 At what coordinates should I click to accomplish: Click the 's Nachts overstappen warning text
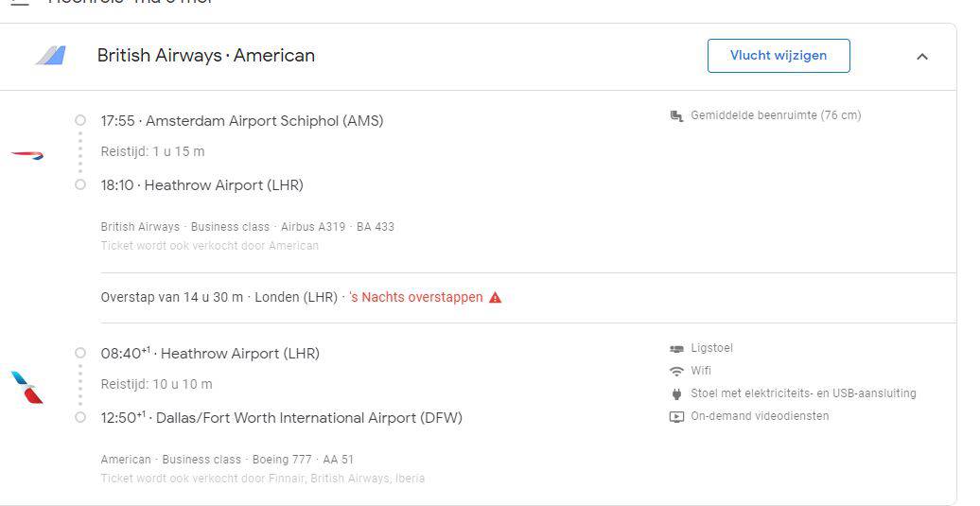(x=416, y=297)
